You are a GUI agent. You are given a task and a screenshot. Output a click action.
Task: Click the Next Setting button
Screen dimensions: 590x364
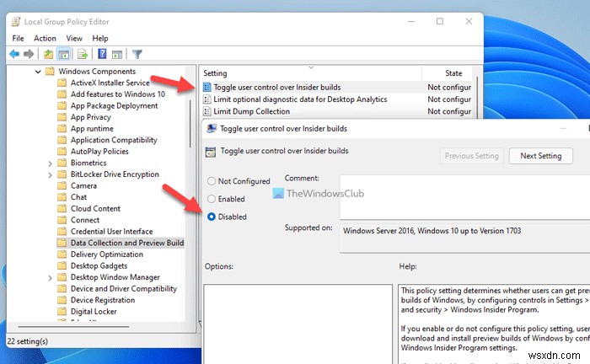coord(541,156)
